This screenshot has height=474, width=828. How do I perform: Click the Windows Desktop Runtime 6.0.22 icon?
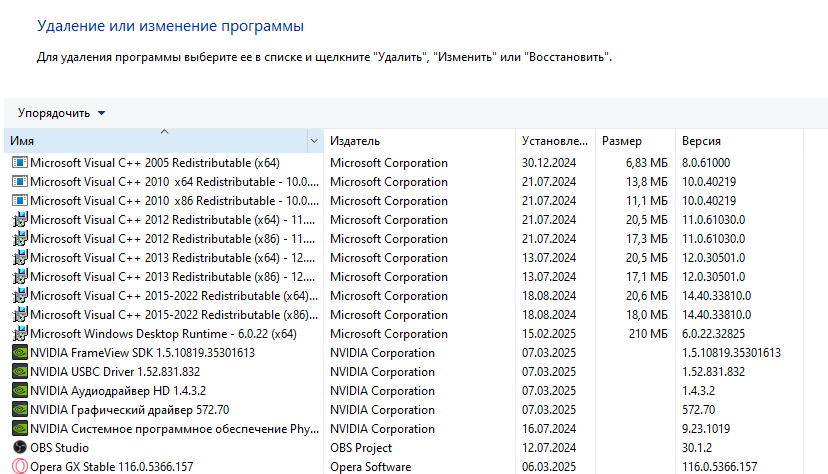coord(20,334)
